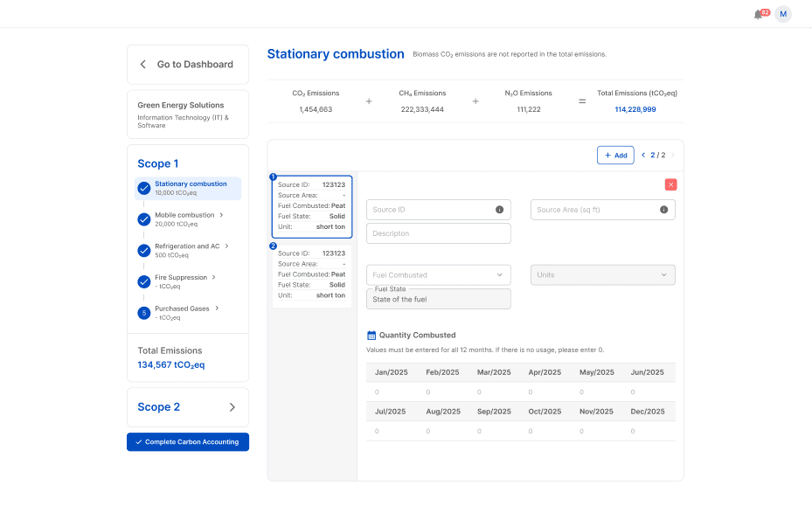Click the info icon in Source Area field
This screenshot has width=812, height=506.
tap(663, 210)
